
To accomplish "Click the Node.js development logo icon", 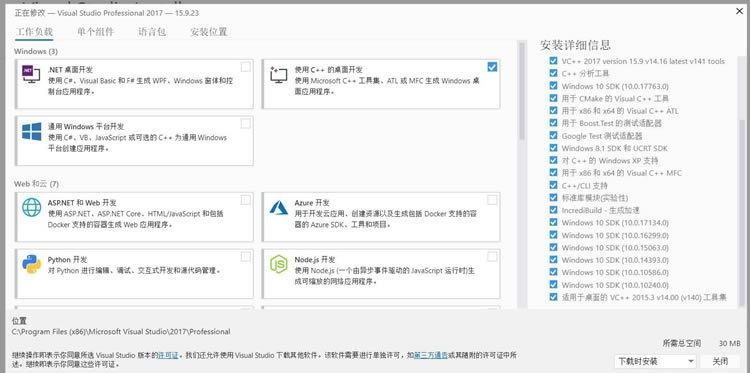I will click(x=278, y=264).
